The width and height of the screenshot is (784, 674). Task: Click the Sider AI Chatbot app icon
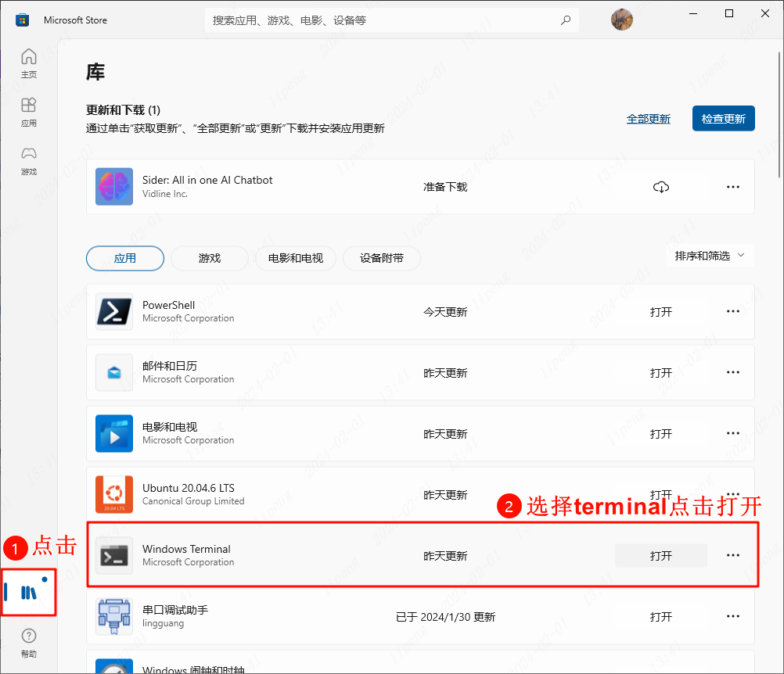pyautogui.click(x=114, y=186)
